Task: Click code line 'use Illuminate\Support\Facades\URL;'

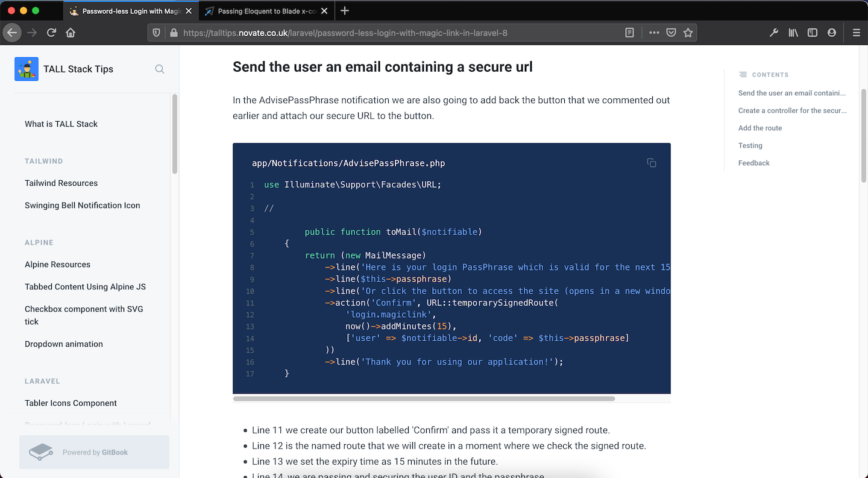Action: pyautogui.click(x=353, y=184)
